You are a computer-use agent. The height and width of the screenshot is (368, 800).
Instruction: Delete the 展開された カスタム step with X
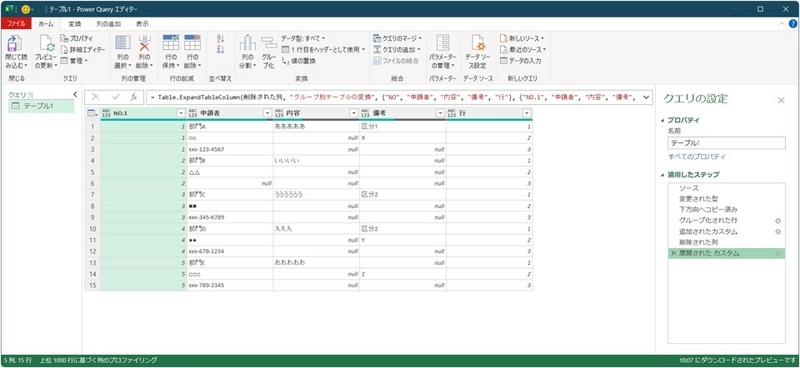(x=673, y=253)
